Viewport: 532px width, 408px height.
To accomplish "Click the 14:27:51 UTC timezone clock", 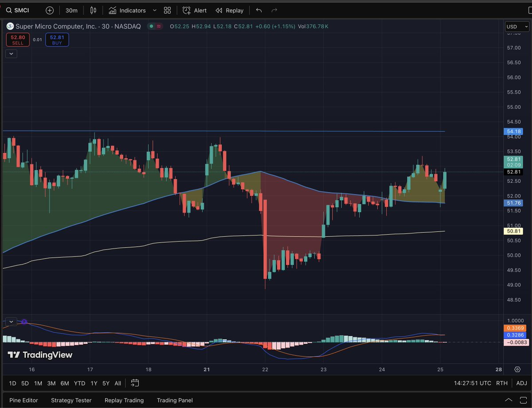I will [473, 383].
